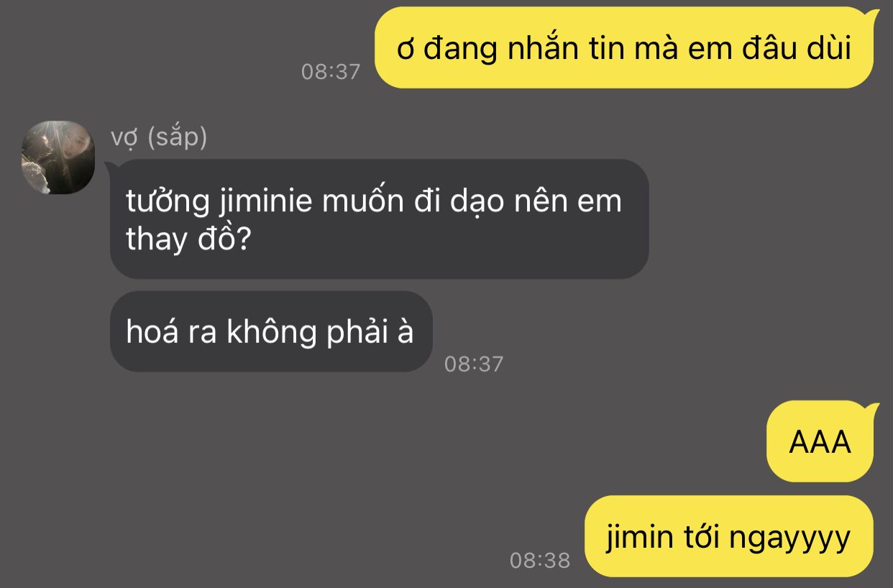Click the word "jiminie" in the gray message

coord(265,202)
